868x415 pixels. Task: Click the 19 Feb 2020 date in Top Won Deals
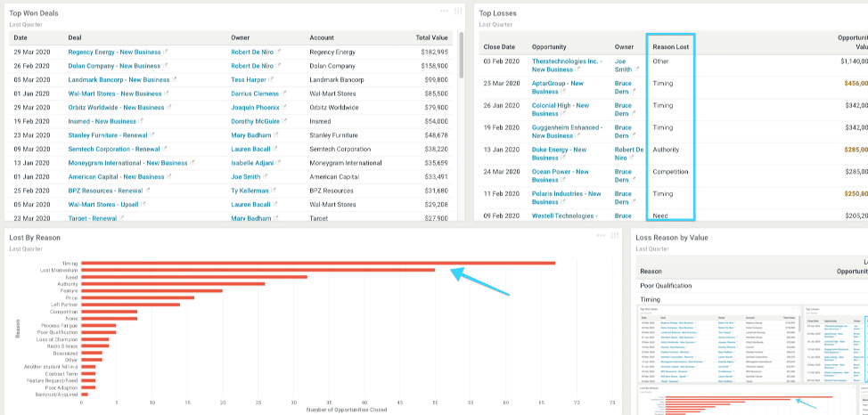pos(31,121)
